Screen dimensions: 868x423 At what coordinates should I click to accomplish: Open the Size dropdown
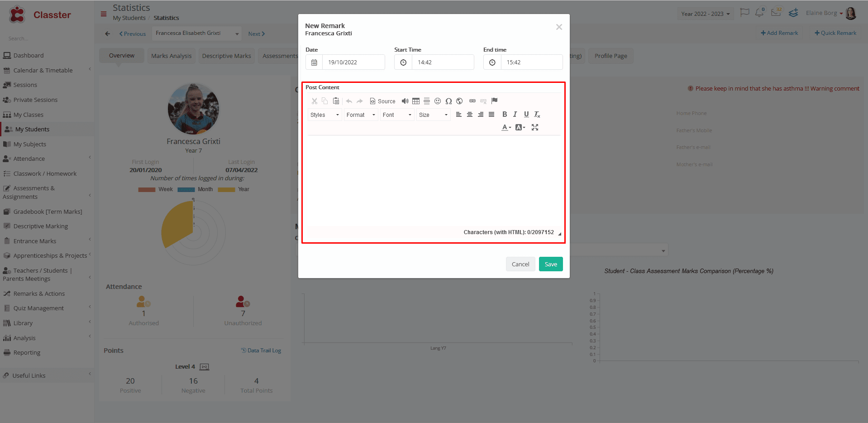pos(433,115)
